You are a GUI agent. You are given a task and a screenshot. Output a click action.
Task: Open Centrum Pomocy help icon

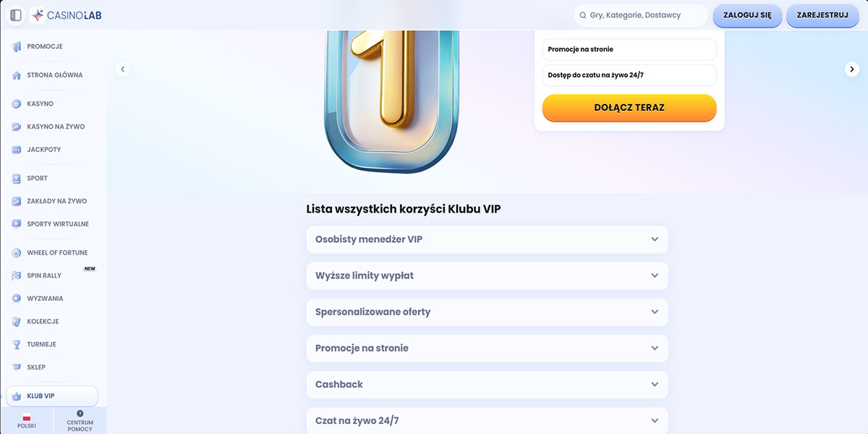80,414
